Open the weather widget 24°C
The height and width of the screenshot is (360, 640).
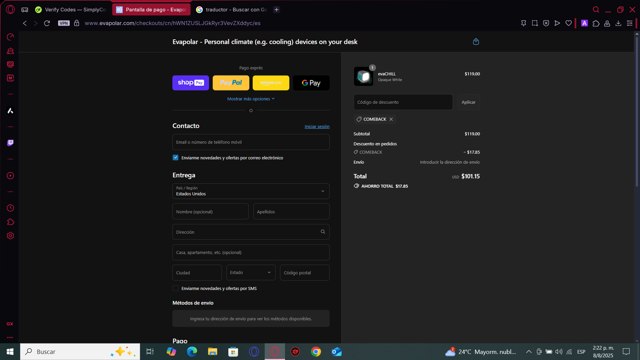[x=481, y=351]
